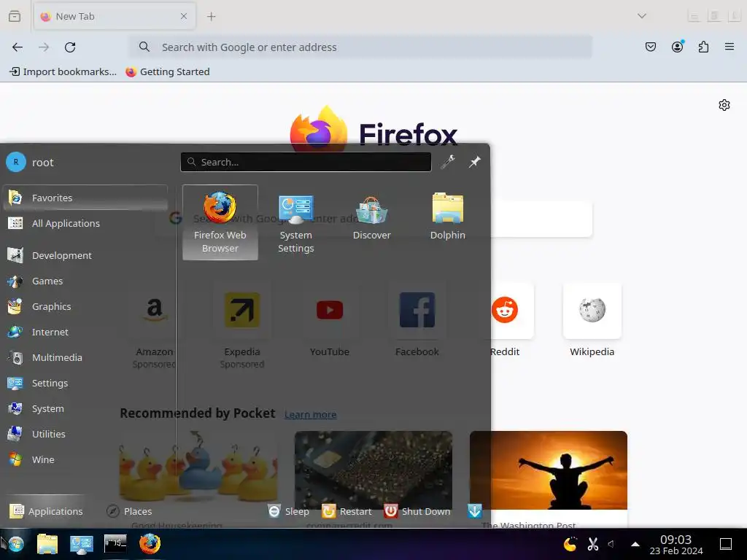Click the Firefox address bar
Screen dimensions: 747x560
pyautogui.click(x=361, y=47)
